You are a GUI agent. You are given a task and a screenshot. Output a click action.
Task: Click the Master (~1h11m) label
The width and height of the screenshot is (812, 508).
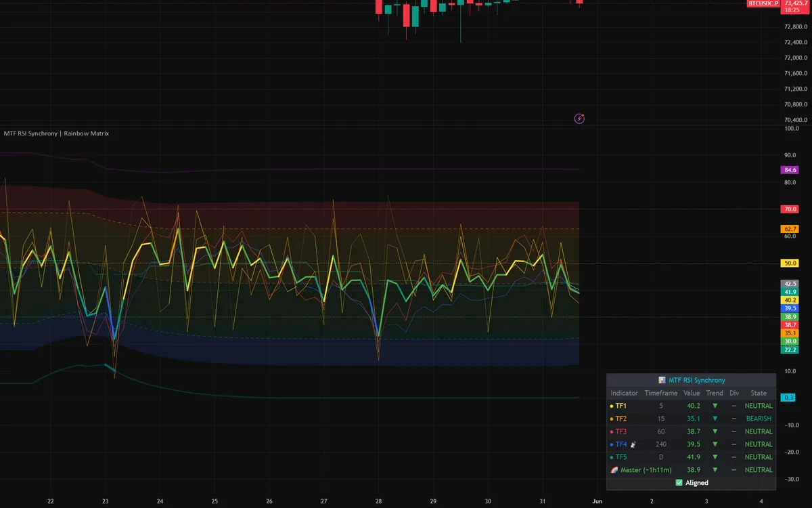click(x=645, y=469)
